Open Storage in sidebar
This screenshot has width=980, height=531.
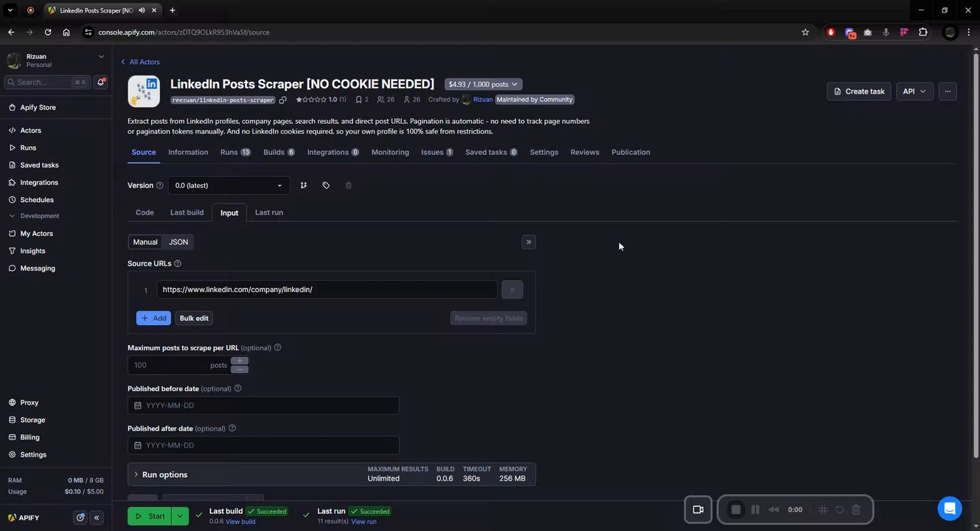click(x=32, y=420)
